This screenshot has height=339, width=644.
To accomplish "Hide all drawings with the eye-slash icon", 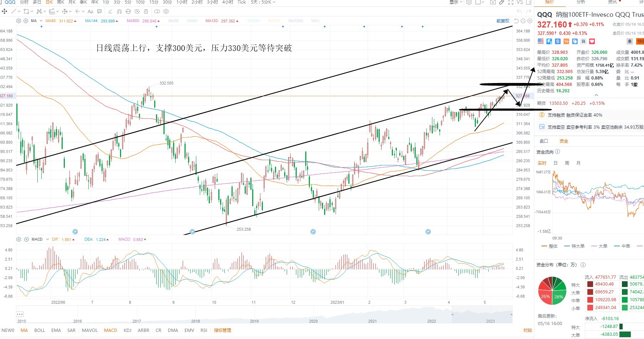I will click(137, 11).
